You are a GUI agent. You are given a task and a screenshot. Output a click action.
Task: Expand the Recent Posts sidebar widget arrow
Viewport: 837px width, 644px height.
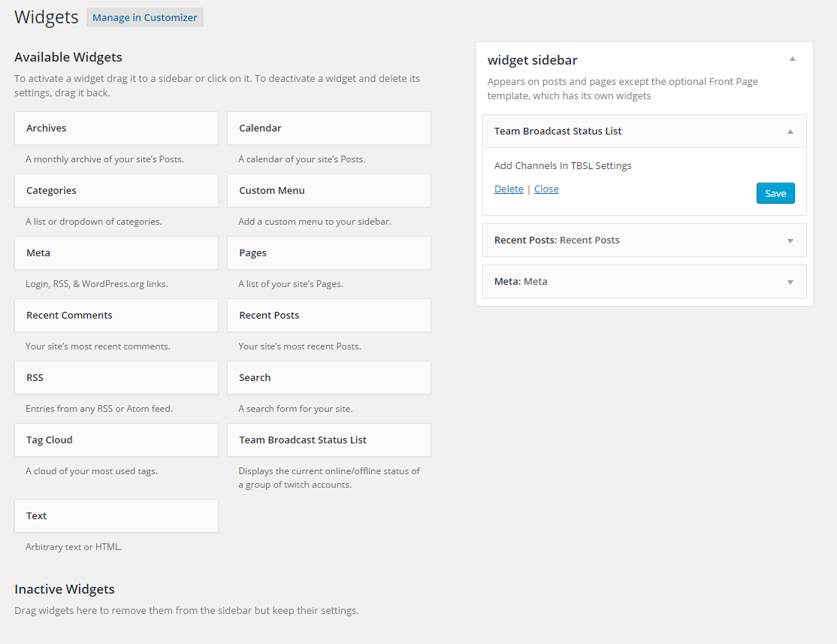[x=790, y=240]
